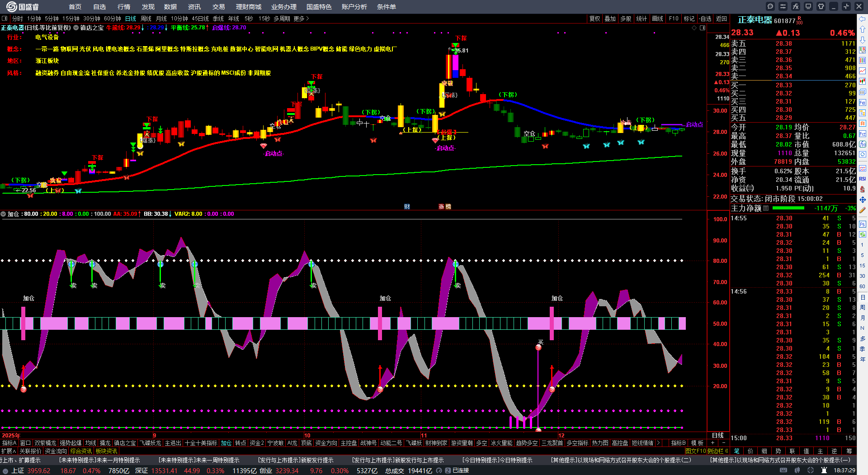The width and height of the screenshot is (868, 475).
Task: Open the 行情 menu
Action: 124,7
